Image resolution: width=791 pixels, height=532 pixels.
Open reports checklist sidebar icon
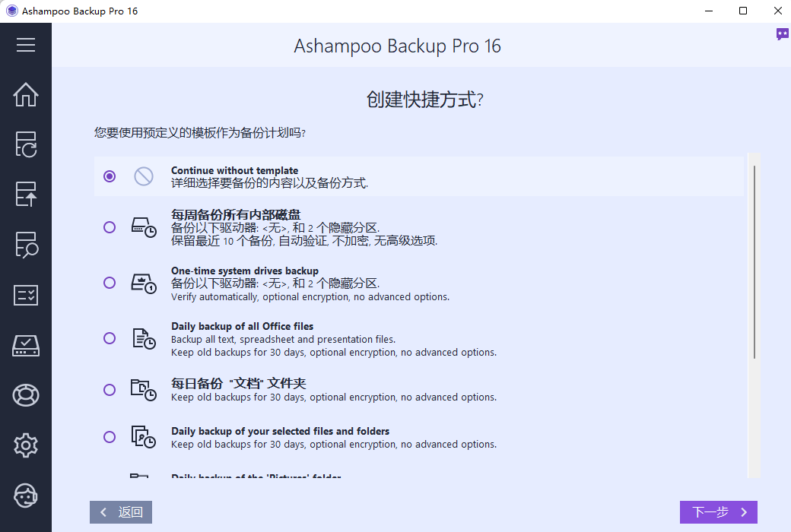(x=26, y=295)
